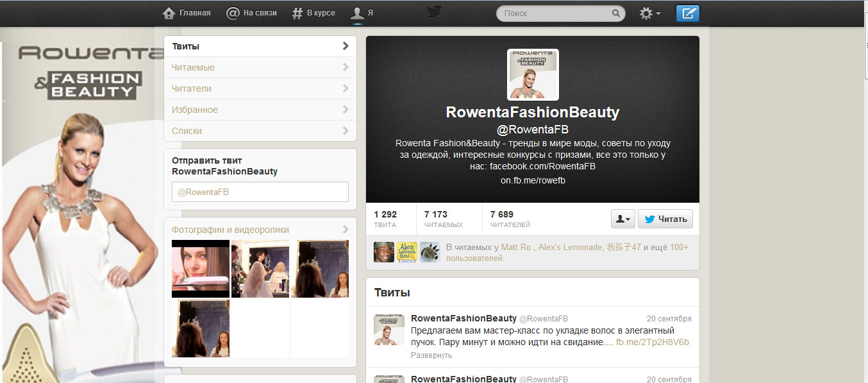Open На связи connect page
The height and width of the screenshot is (383, 868).
coord(252,13)
